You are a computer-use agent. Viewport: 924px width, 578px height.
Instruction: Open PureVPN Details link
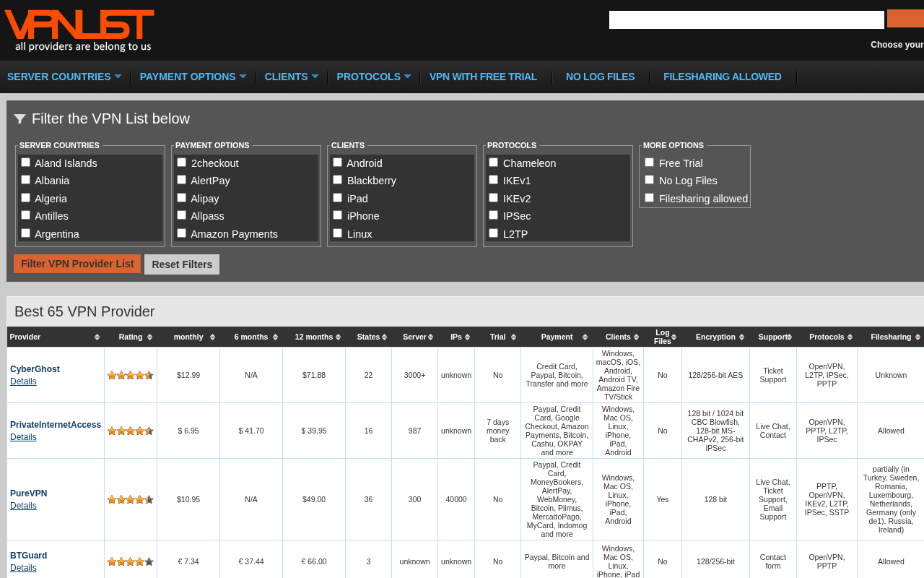[x=23, y=506]
